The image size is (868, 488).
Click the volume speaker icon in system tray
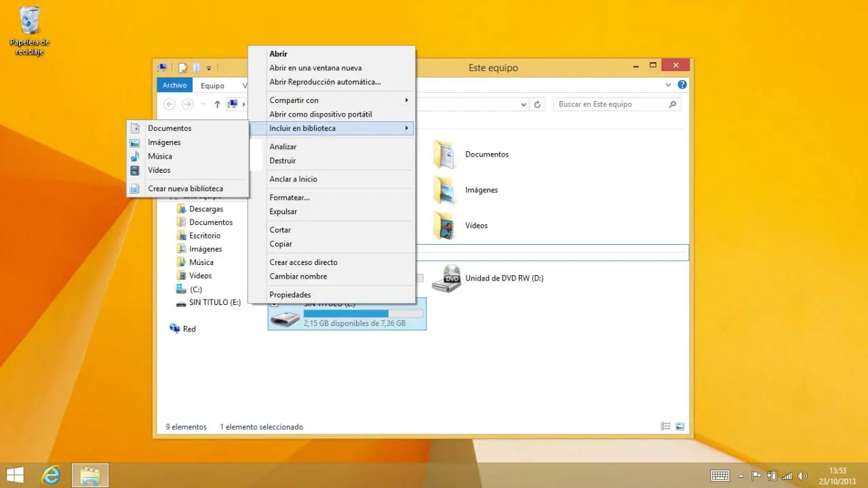tap(804, 476)
